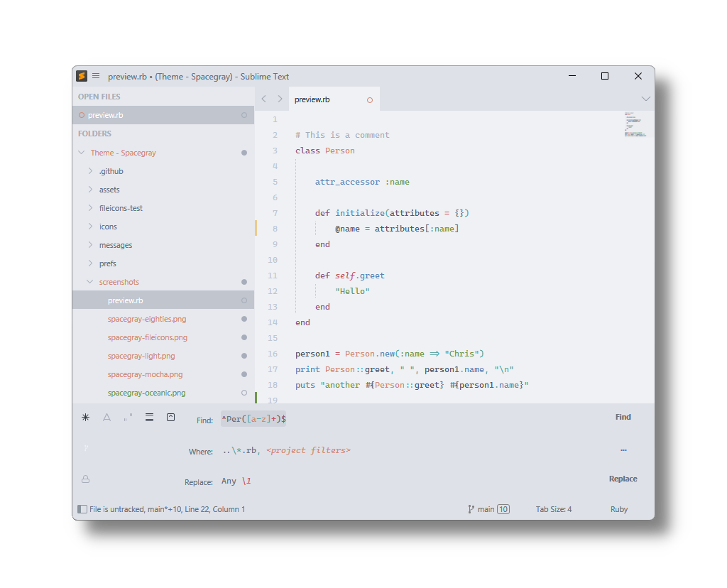Open the hamburger main menu
The width and height of the screenshot is (727, 588).
tap(96, 76)
